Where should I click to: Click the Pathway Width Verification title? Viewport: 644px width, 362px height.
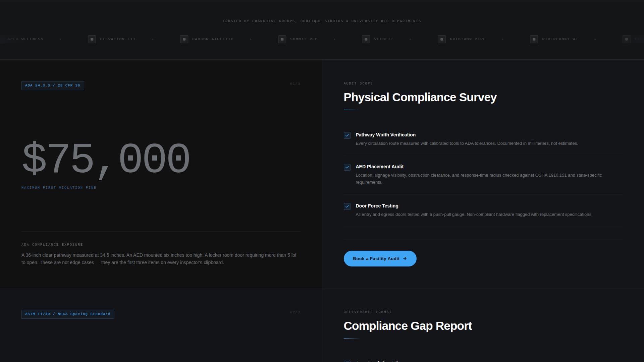tap(385, 135)
